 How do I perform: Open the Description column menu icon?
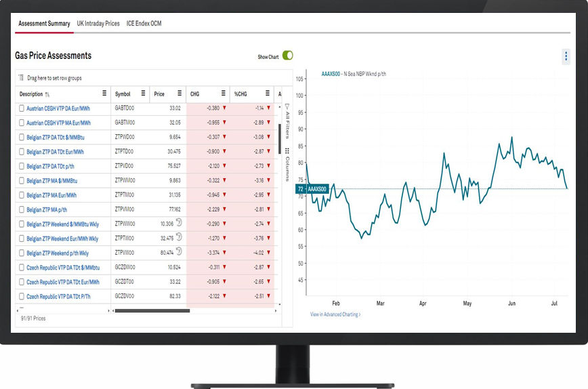[x=104, y=94]
